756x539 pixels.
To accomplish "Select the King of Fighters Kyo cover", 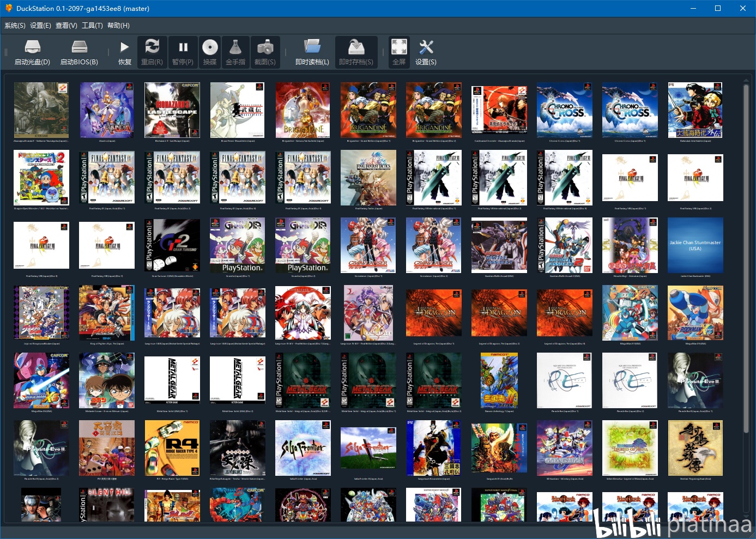I will [x=107, y=313].
